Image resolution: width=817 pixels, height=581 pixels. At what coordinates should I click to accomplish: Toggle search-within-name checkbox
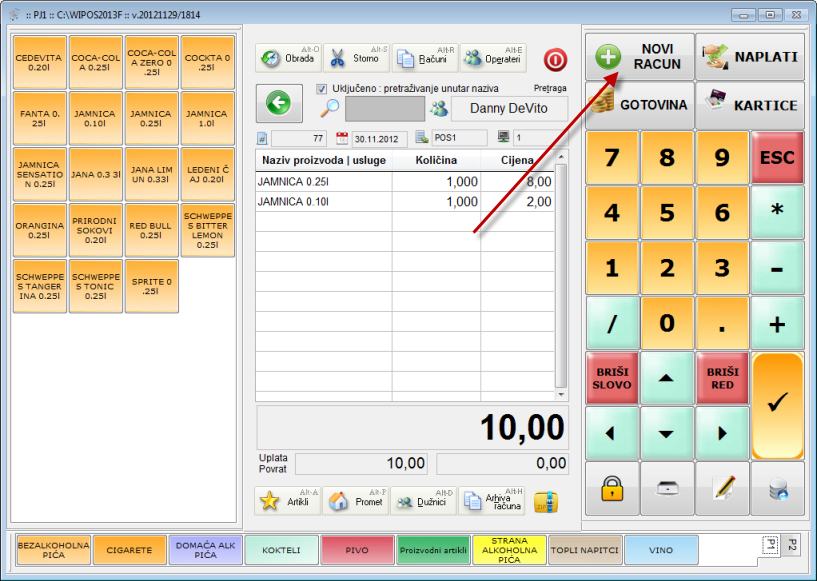[321, 88]
